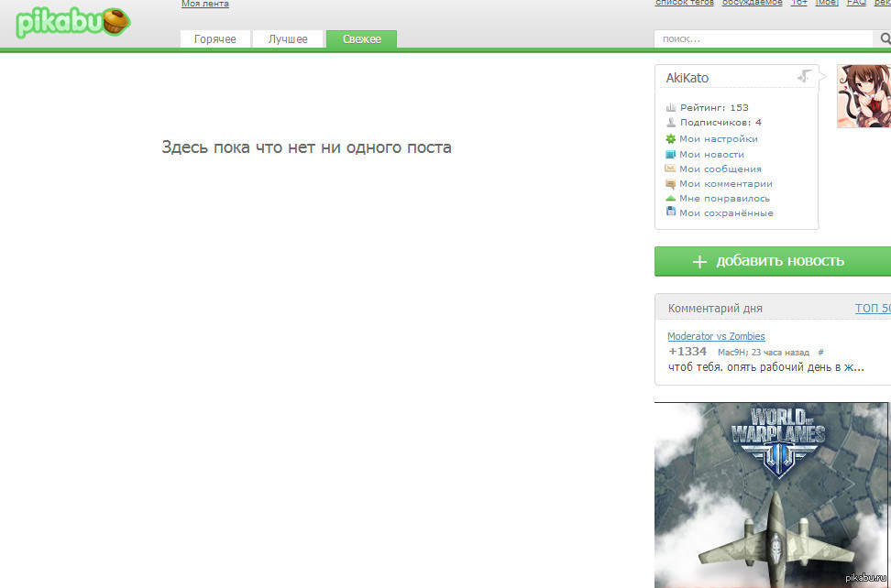Click the search magnifier icon
The width and height of the screenshot is (891, 588).
(x=885, y=39)
